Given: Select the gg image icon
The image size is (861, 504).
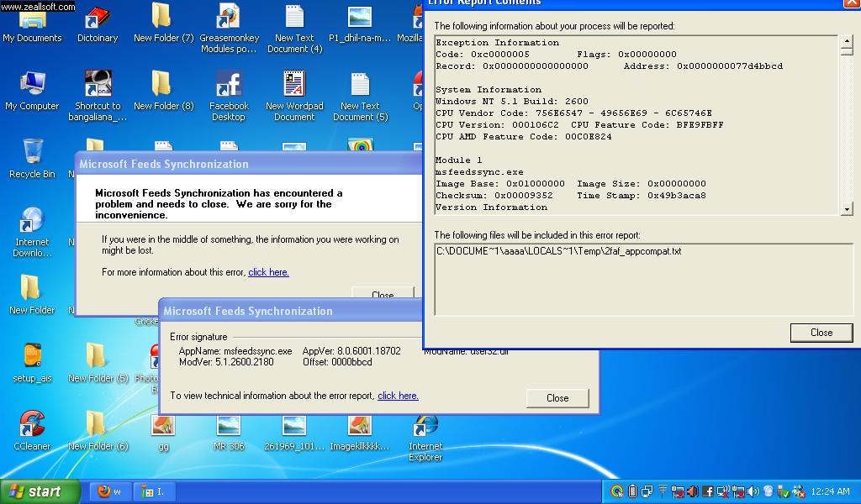Looking at the screenshot, I should tap(163, 432).
